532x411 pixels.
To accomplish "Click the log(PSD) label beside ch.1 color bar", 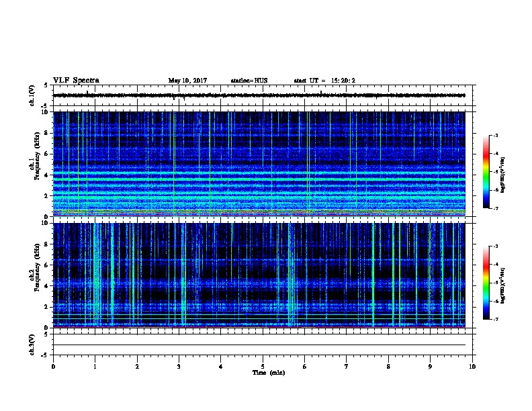I will click(x=503, y=175).
